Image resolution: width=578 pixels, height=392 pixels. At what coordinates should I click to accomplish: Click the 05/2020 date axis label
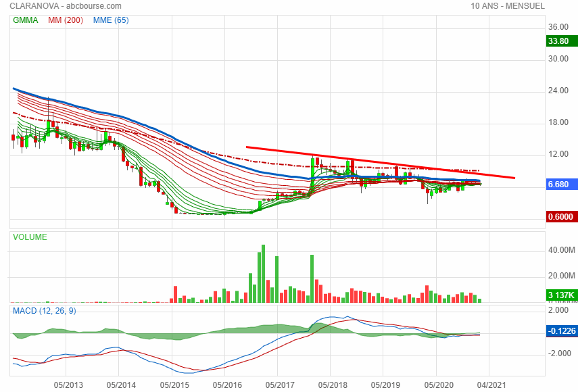coord(439,385)
